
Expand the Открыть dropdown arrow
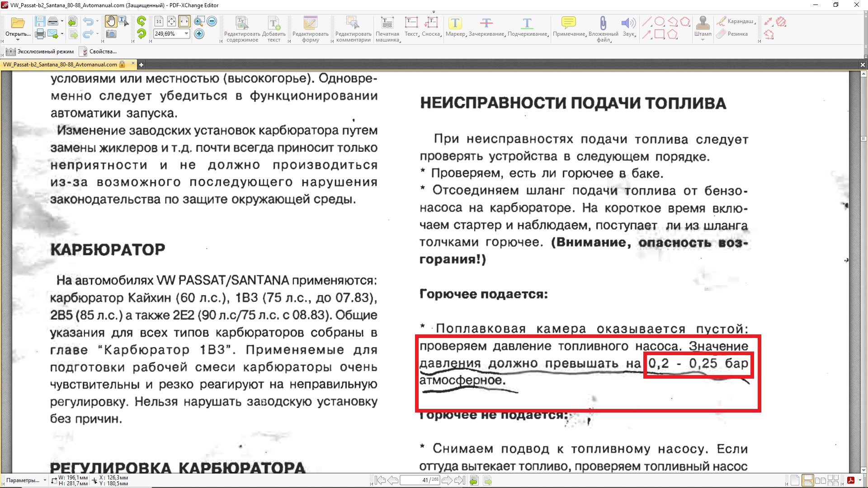[x=18, y=40]
